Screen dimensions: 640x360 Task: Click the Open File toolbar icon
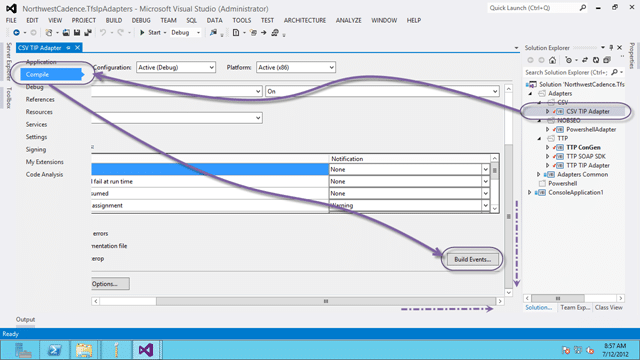[66, 33]
